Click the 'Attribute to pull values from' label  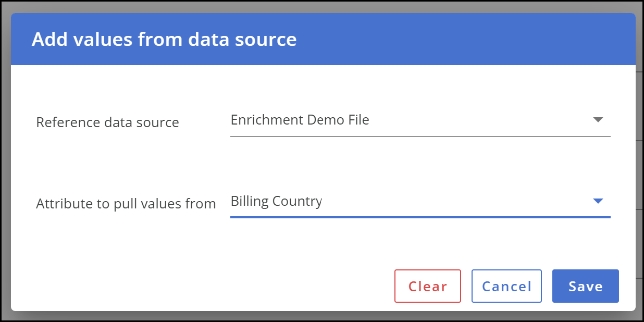point(126,204)
